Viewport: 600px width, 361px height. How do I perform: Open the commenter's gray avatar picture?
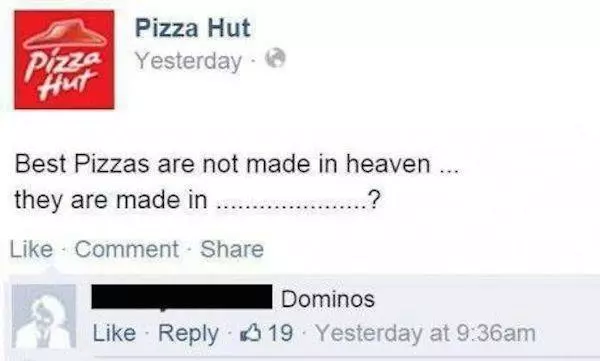[44, 316]
